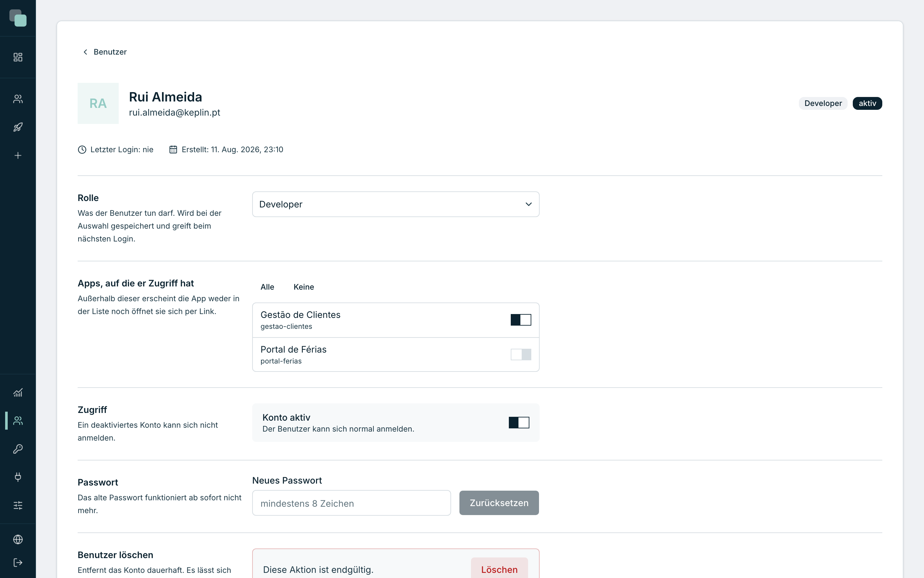Open the sliders settings icon

[18, 505]
